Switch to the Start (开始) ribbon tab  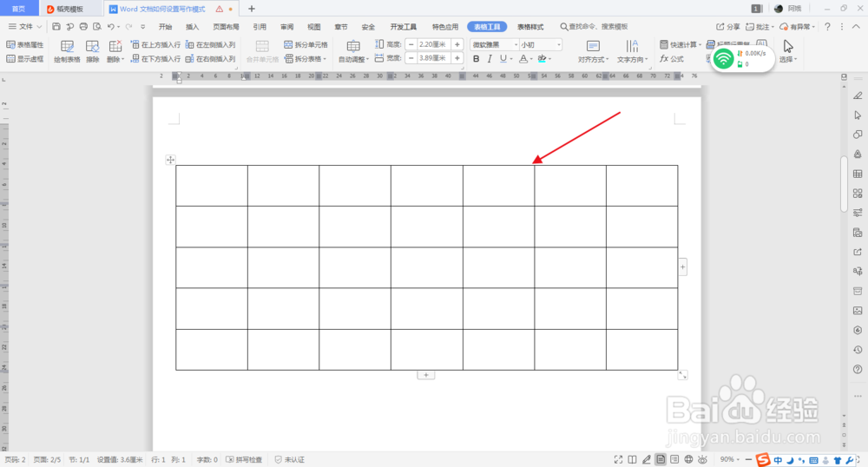click(165, 27)
